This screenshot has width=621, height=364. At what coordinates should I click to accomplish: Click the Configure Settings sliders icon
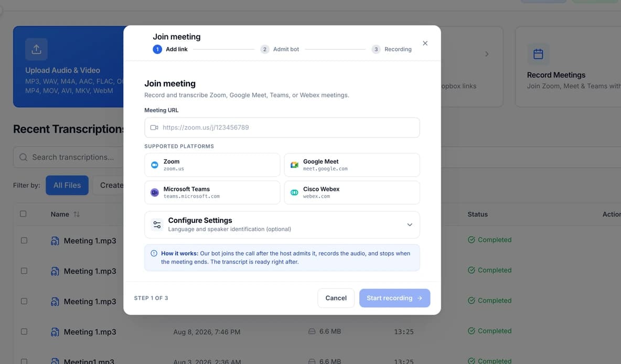[157, 224]
